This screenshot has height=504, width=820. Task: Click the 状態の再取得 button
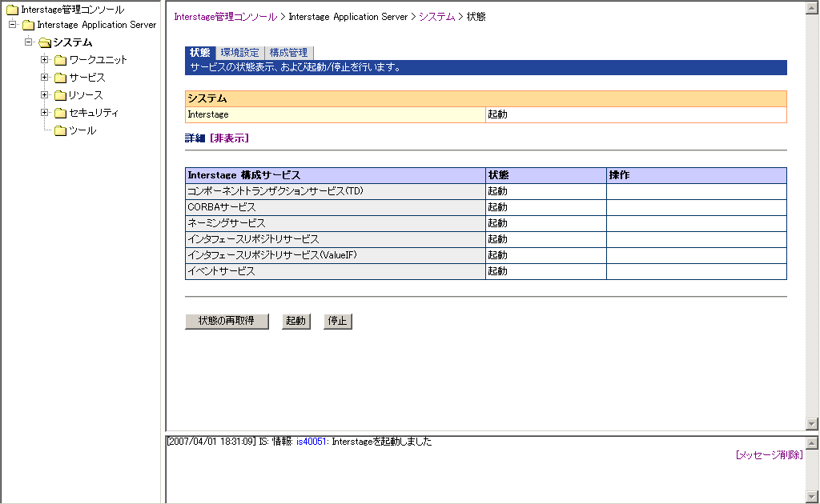pos(227,322)
